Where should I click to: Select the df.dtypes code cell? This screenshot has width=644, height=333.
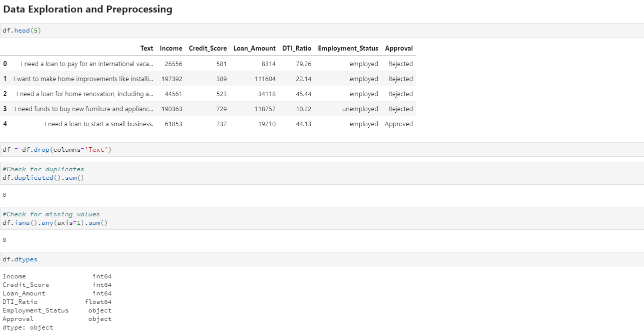pyautogui.click(x=20, y=259)
